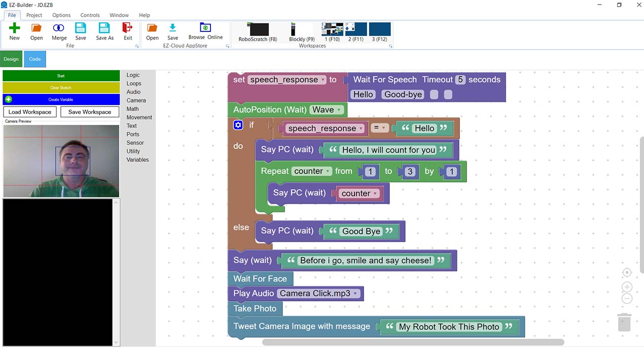Click the green Start button

point(61,76)
